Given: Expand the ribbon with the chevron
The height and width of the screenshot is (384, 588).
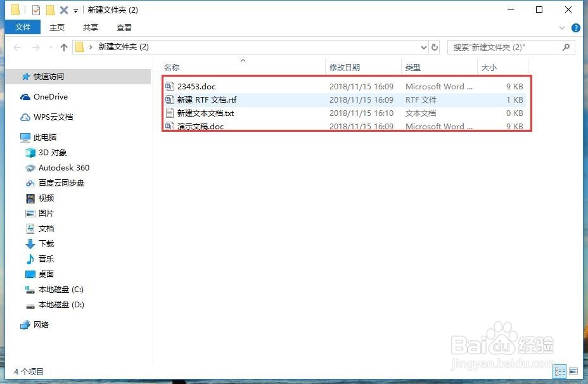Looking at the screenshot, I should (562, 28).
